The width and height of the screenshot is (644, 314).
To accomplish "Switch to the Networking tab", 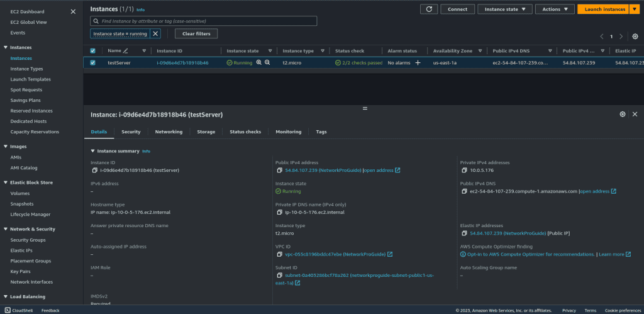I will [x=169, y=132].
